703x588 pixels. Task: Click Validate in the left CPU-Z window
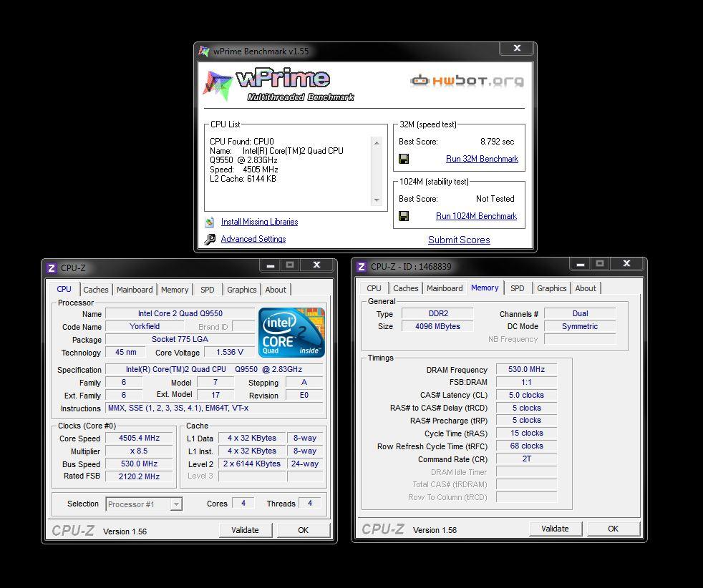click(x=246, y=530)
